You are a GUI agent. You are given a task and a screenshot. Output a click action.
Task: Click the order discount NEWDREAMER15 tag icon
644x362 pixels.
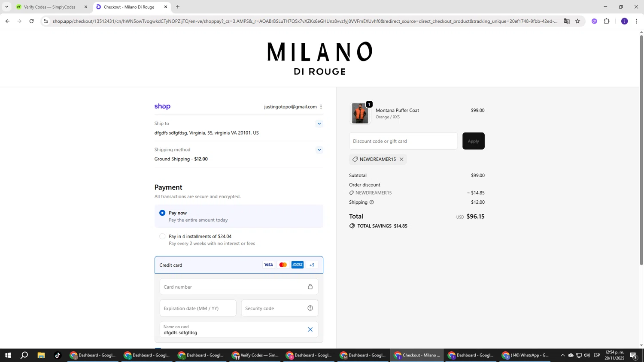[x=352, y=193]
